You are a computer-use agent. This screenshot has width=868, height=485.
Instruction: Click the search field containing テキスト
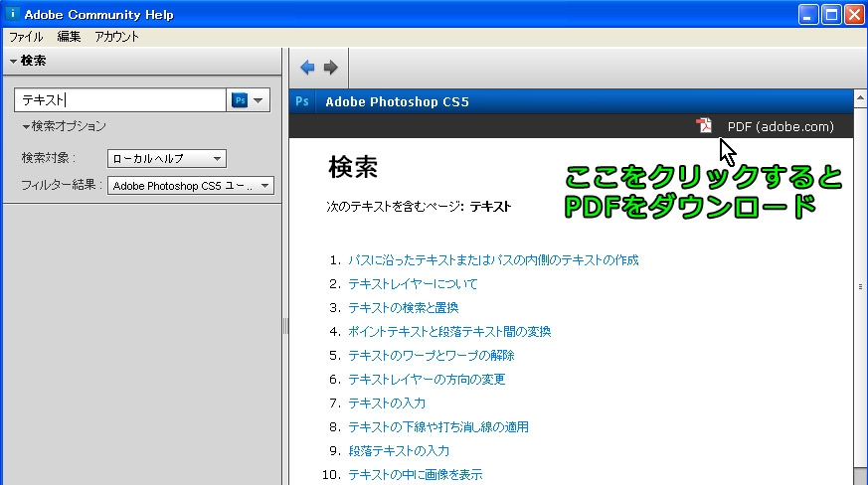(x=119, y=100)
